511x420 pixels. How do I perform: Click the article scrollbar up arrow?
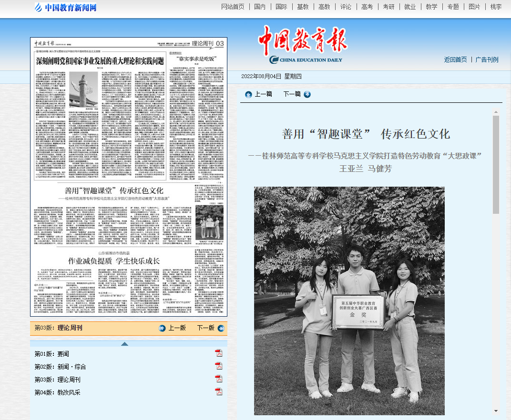pyautogui.click(x=496, y=112)
